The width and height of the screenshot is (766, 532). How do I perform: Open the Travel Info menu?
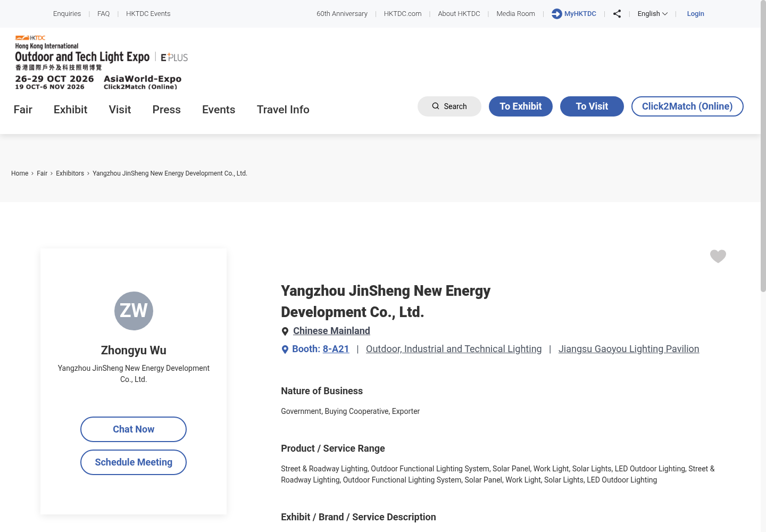(283, 110)
